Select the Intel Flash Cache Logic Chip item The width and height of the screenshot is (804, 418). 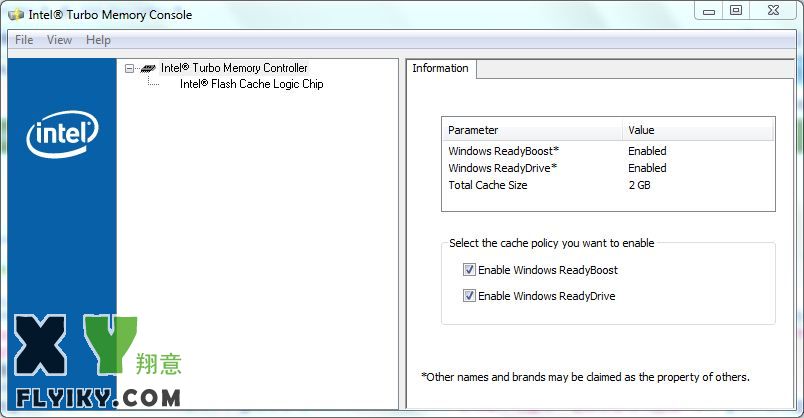(251, 84)
